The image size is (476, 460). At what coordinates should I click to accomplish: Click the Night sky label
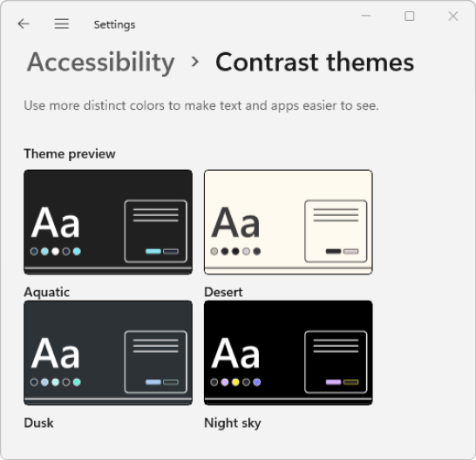point(233,423)
